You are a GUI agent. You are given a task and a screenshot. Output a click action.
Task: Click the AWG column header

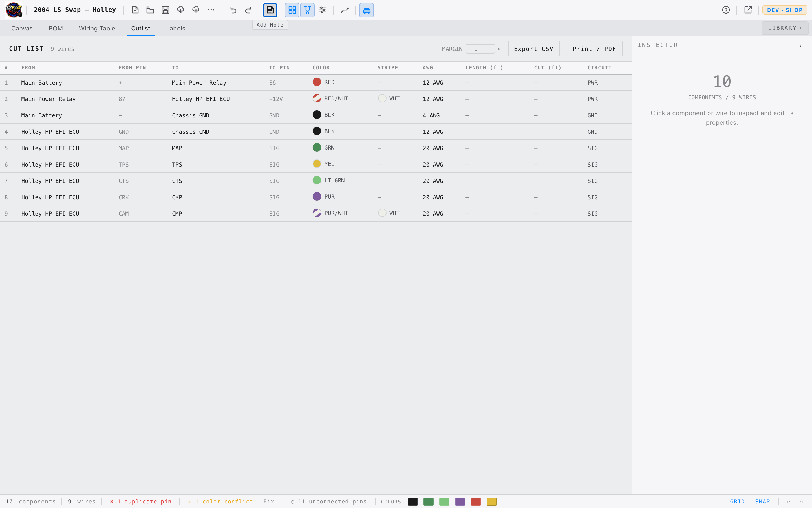coord(428,68)
